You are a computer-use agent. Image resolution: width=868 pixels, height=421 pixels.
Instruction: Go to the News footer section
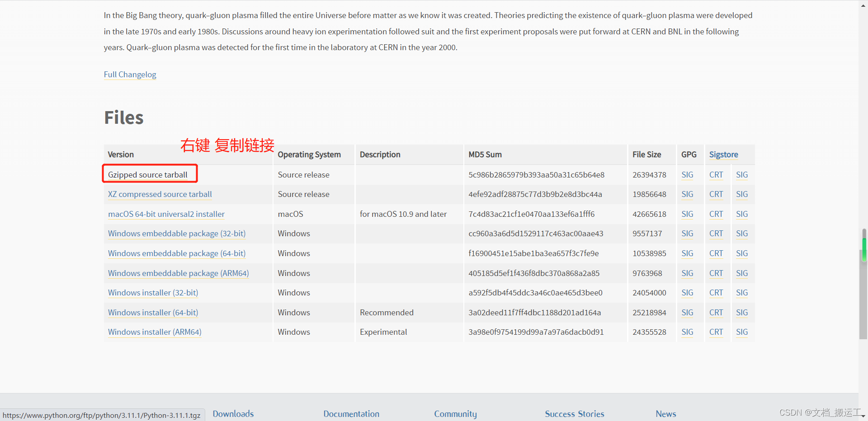[x=666, y=414]
